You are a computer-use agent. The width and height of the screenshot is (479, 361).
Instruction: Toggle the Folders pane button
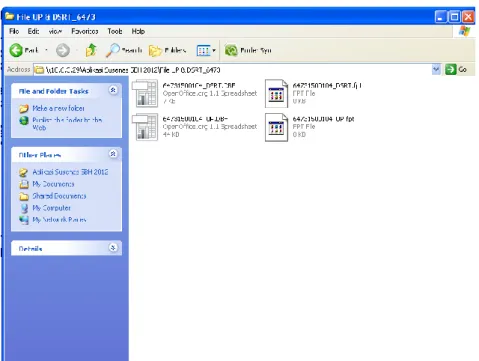pos(167,50)
